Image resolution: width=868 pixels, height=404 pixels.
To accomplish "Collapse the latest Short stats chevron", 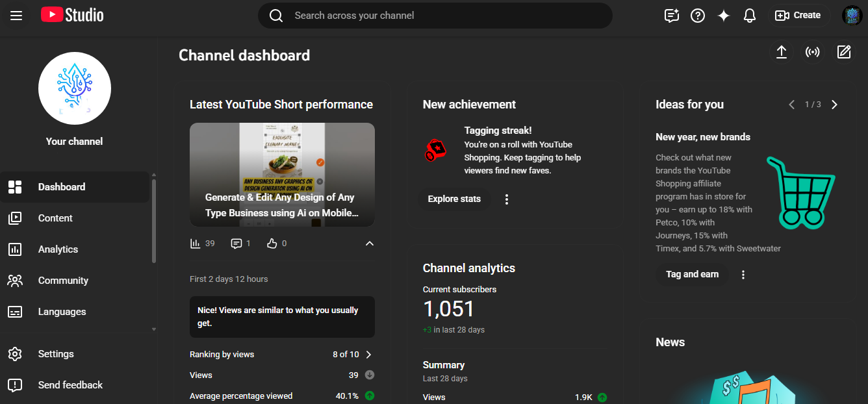I will pyautogui.click(x=370, y=244).
